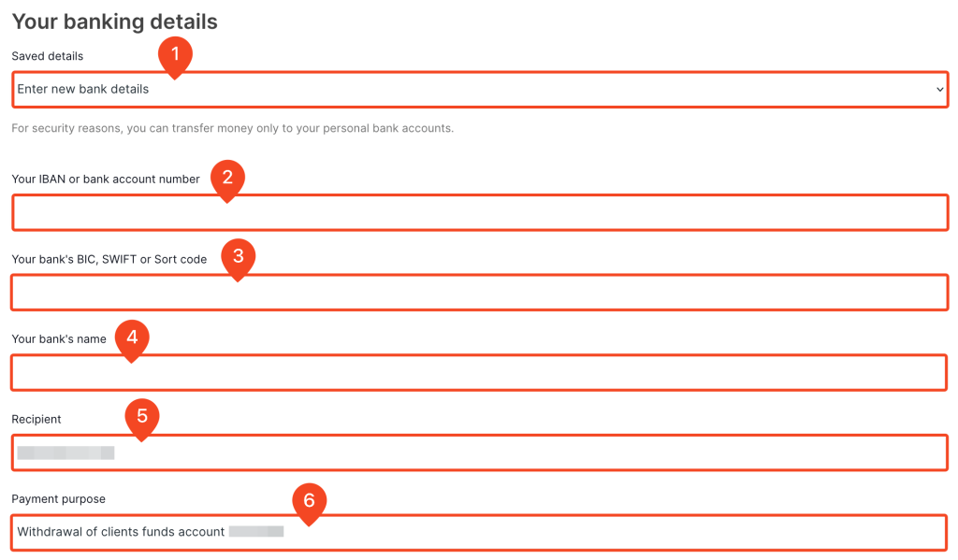This screenshot has height=560, width=958.
Task: Click the IBAN or bank account number field
Action: [479, 212]
